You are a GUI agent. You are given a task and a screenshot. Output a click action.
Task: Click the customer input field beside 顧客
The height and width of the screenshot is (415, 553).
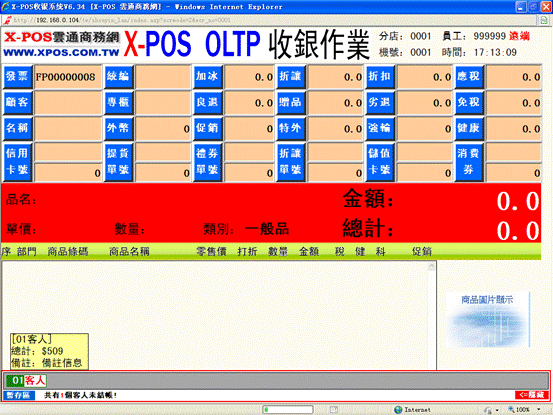point(68,102)
